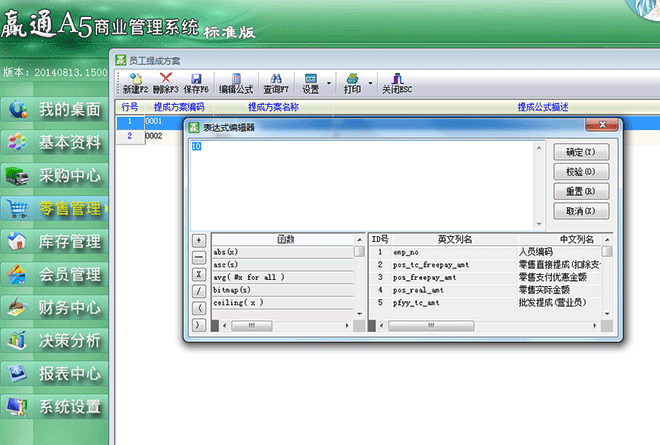Click the 批发提成(营业员) cell
This screenshot has height=445, width=660.
[x=552, y=303]
